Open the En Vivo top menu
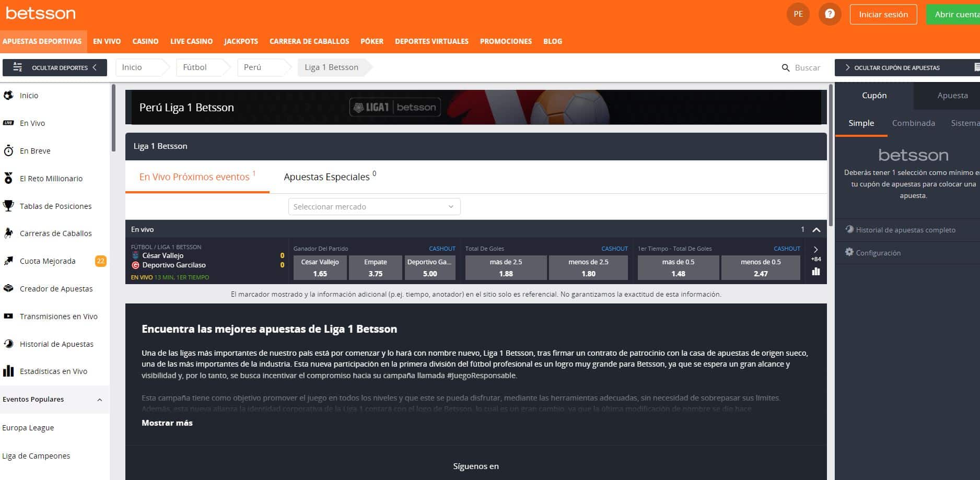 click(107, 41)
